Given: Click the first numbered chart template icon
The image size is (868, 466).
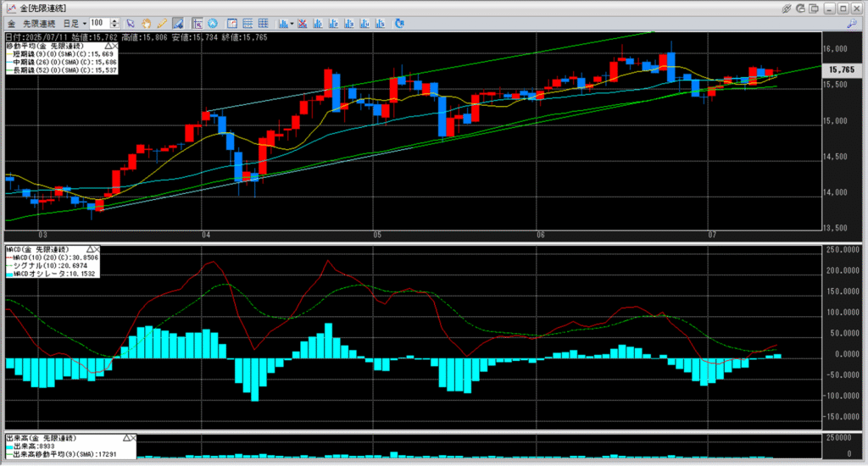Looking at the screenshot, I should tap(318, 23).
